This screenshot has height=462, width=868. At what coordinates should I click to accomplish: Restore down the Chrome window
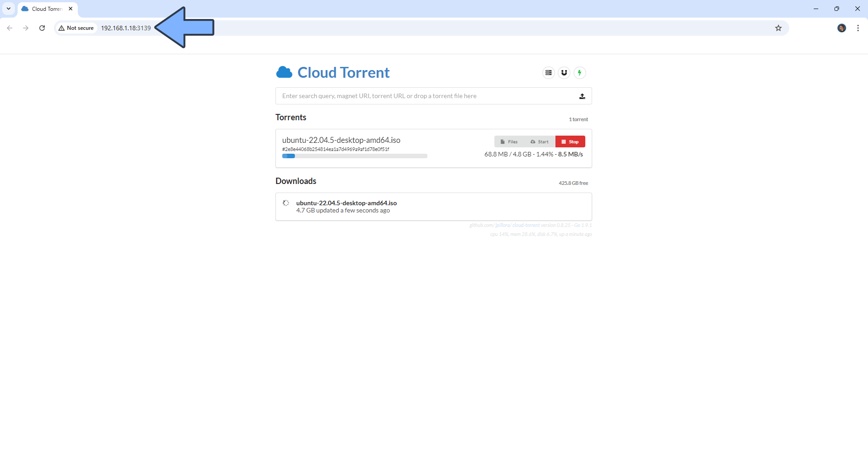coord(837,9)
